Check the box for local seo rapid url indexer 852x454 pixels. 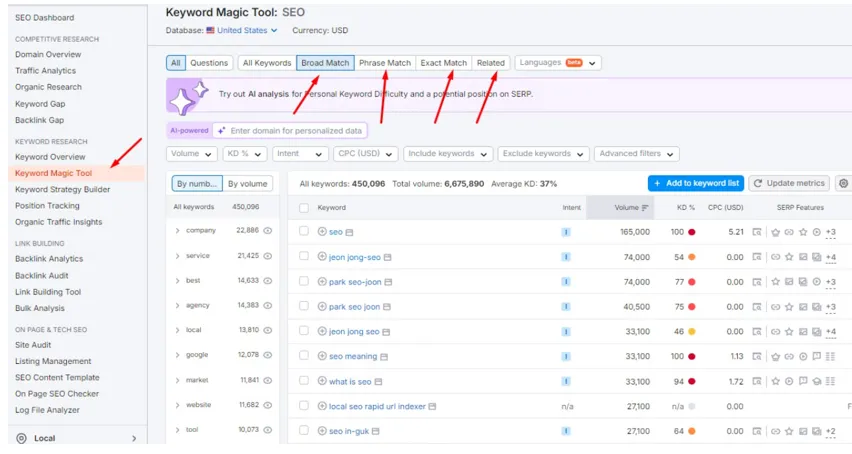click(304, 406)
